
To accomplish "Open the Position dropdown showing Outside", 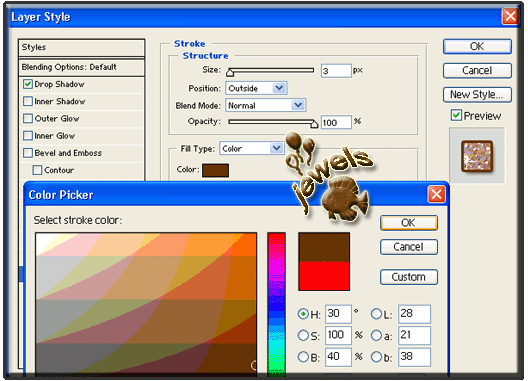I will pos(256,88).
